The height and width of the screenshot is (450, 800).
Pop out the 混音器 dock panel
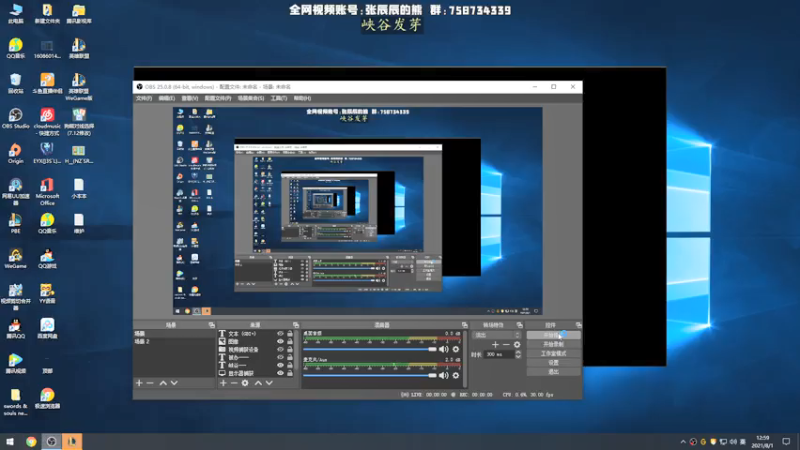tap(464, 325)
